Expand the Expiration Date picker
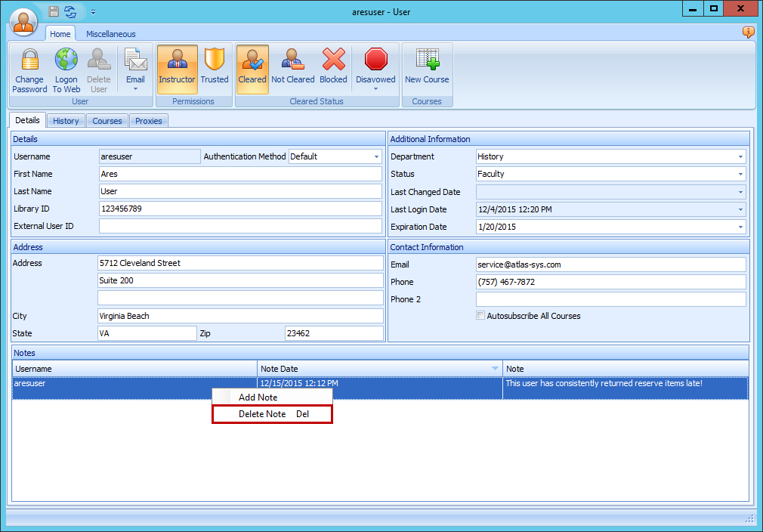Image resolution: width=763 pixels, height=532 pixels. pos(740,227)
